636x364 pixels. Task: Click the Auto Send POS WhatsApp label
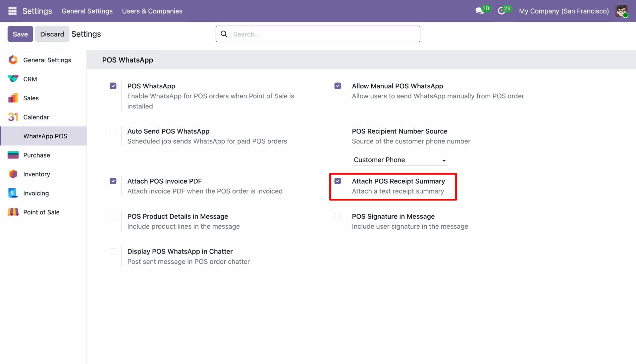[x=168, y=131]
